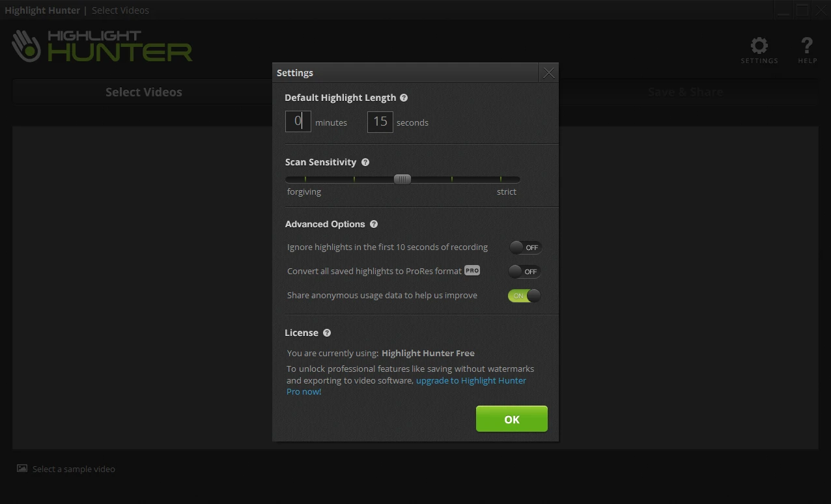This screenshot has height=504, width=831.
Task: Show help for Default Highlight Length
Action: click(404, 98)
